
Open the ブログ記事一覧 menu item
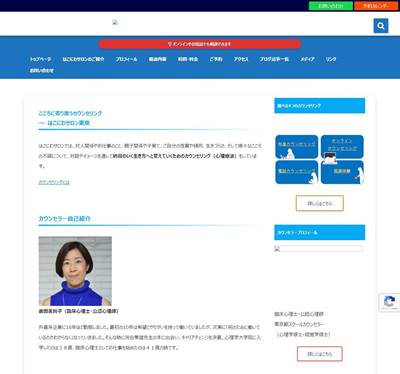pos(274,59)
